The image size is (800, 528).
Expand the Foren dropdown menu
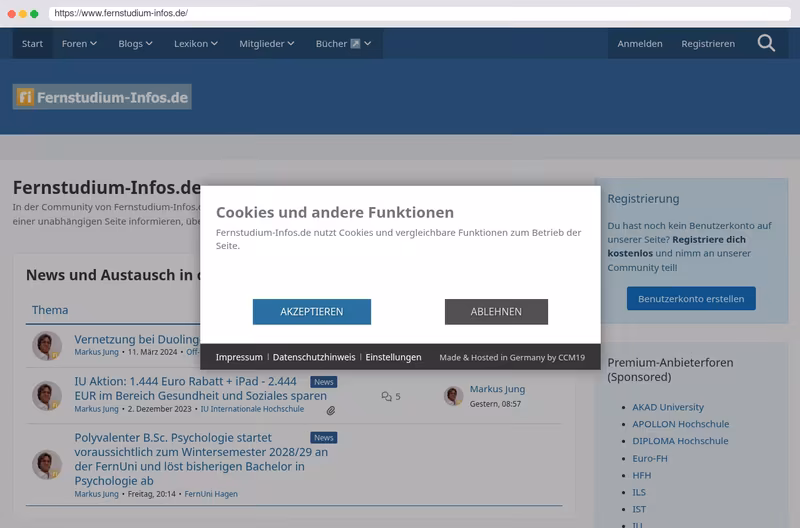point(79,44)
